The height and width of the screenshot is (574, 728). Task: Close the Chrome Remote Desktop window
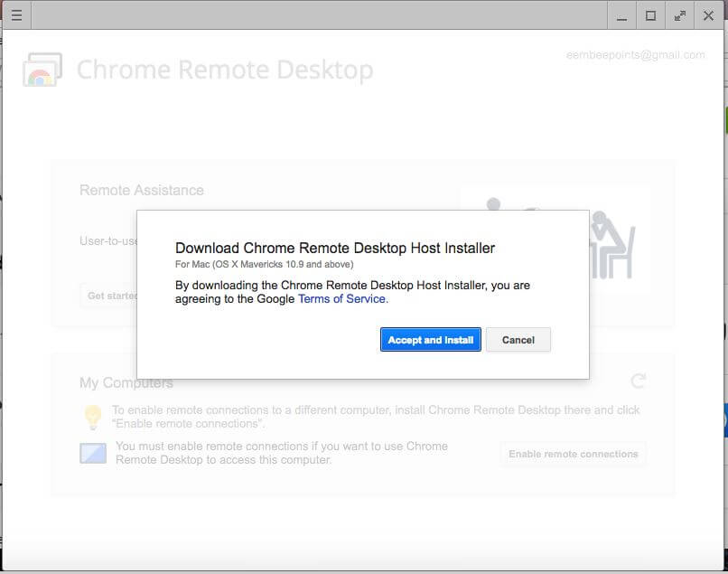pos(708,15)
